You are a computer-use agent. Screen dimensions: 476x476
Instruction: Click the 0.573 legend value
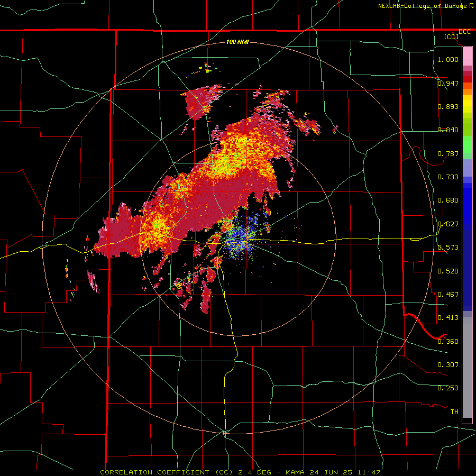[x=448, y=248]
